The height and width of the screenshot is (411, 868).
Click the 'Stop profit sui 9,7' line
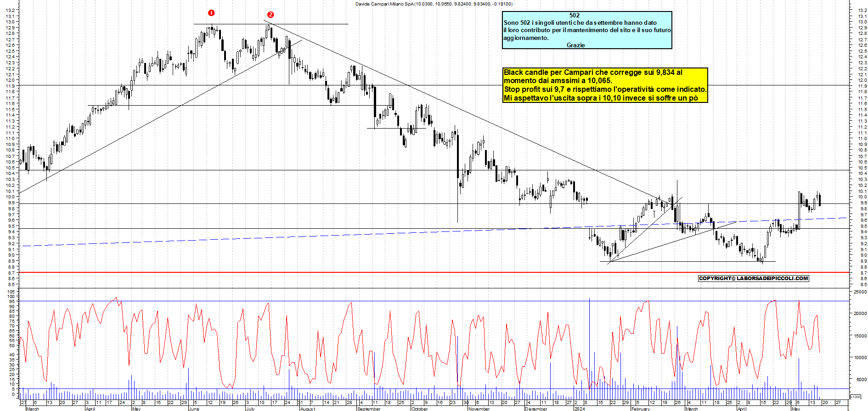tap(605, 89)
